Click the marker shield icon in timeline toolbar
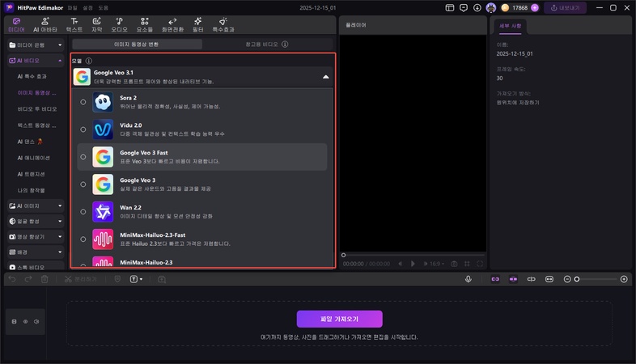Image resolution: width=636 pixels, height=364 pixels. pos(117,279)
